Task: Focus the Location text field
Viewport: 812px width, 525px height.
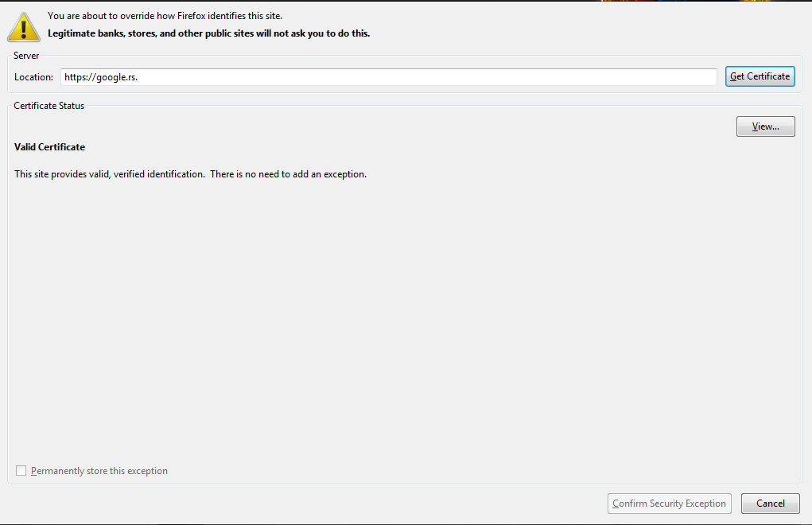Action: click(389, 77)
